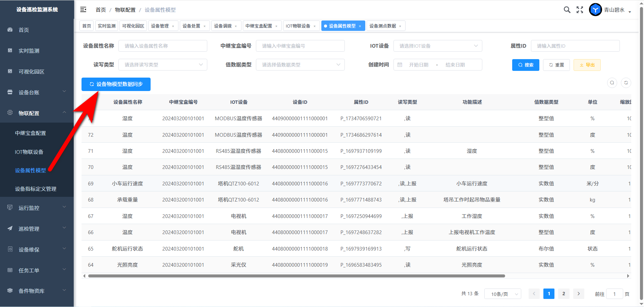
Task: Switch to the 设备测点数据 tab
Action: [x=383, y=26]
